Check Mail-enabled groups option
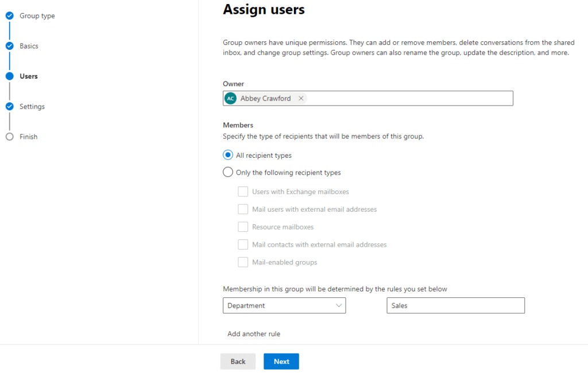The height and width of the screenshot is (373, 588). click(243, 262)
